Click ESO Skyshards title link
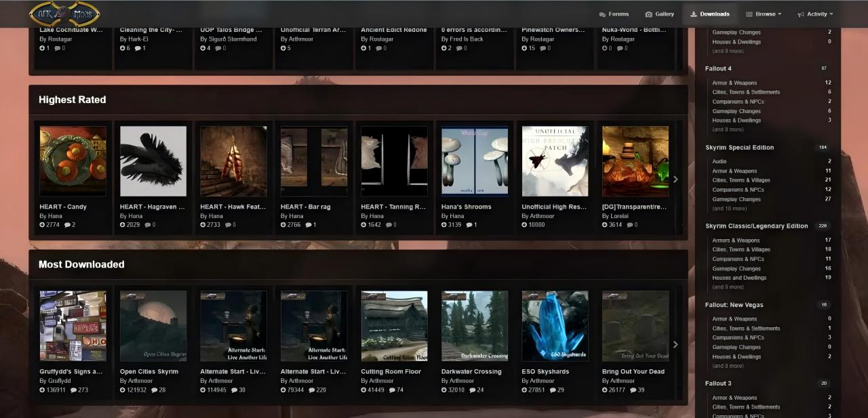The height and width of the screenshot is (418, 868). (x=545, y=371)
